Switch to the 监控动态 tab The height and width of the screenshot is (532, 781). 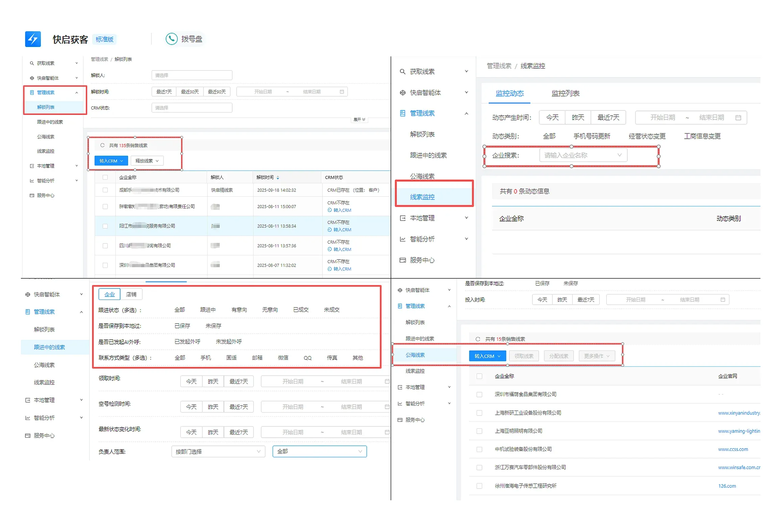click(x=509, y=94)
